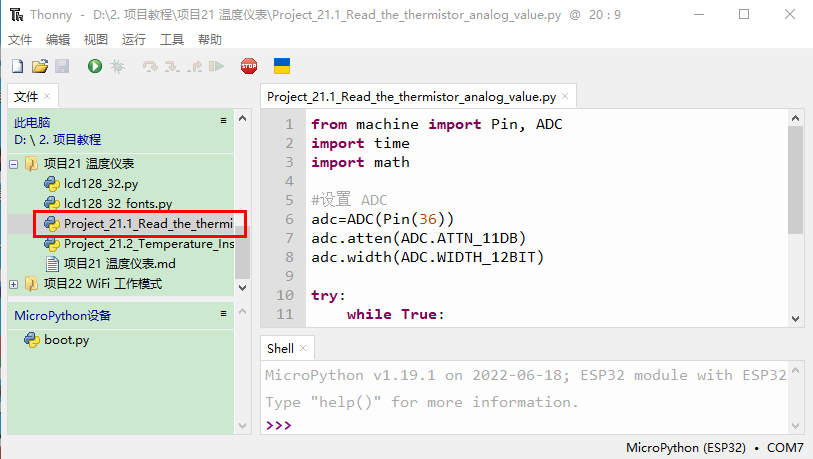Open the 运行 menu
This screenshot has height=459, width=813.
(x=133, y=39)
